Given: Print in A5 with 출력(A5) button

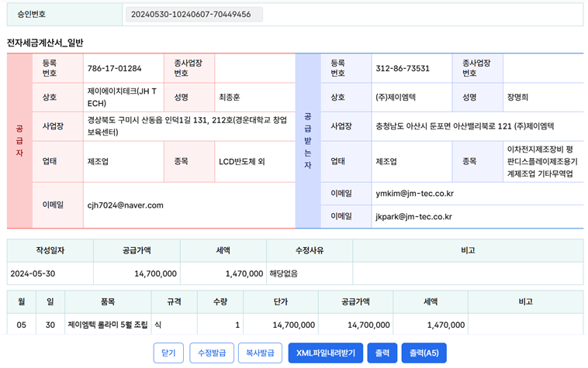Looking at the screenshot, I should (x=424, y=353).
